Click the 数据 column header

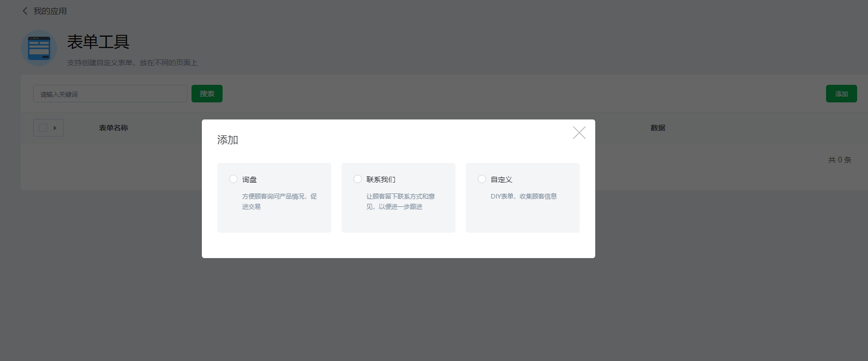(x=658, y=128)
